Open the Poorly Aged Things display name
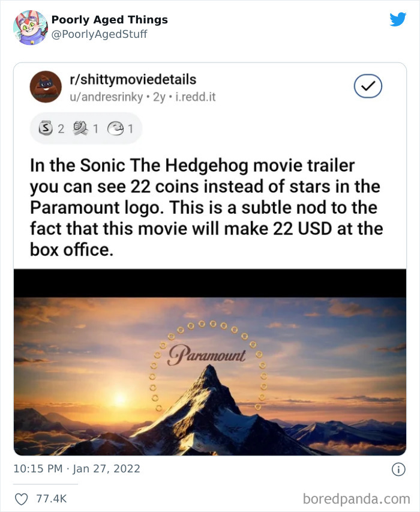 click(110, 20)
